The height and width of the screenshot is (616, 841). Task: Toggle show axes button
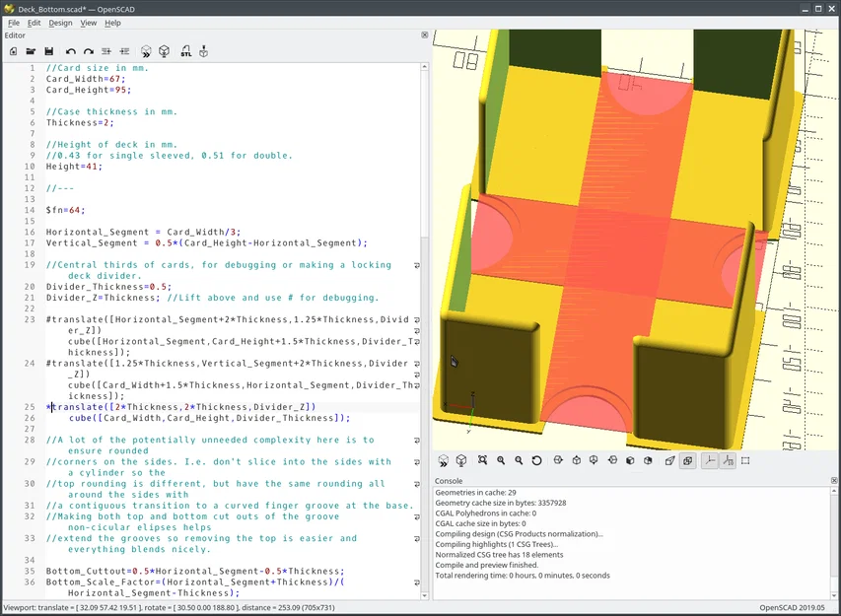pos(710,460)
